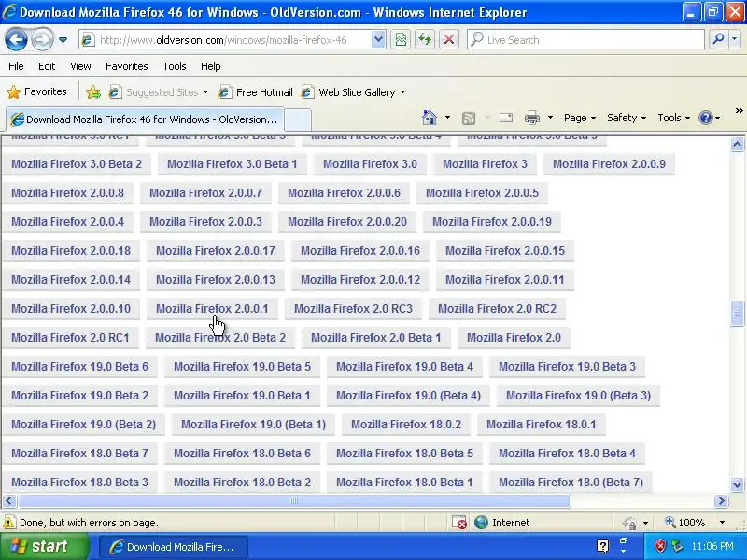Click horizontal scrollbar left arrow
The width and height of the screenshot is (747, 560).
pos(9,500)
